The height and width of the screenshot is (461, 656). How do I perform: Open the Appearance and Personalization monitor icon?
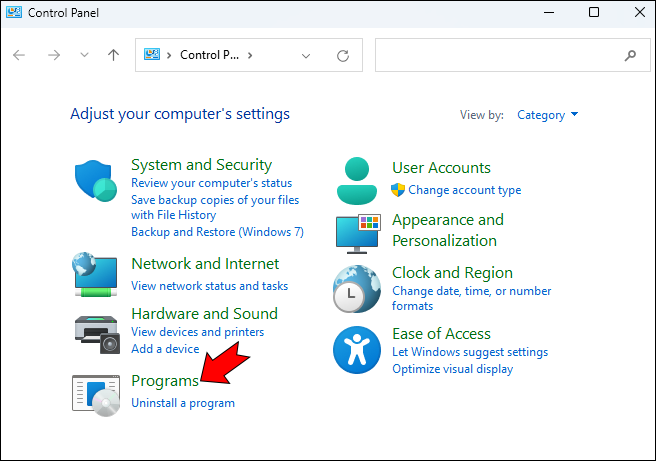tap(358, 234)
